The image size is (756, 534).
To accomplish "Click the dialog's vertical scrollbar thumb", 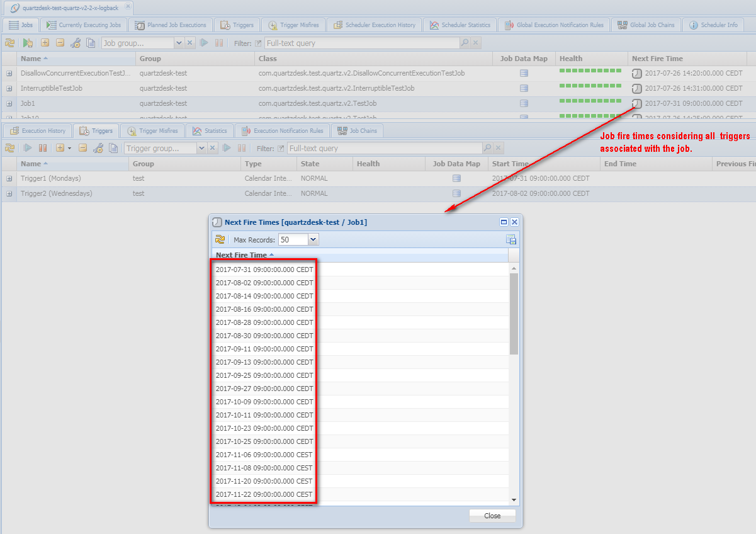I will tap(514, 314).
